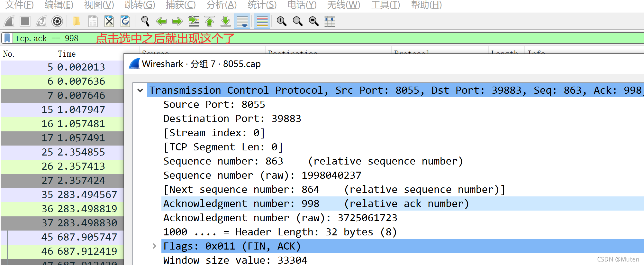
Task: Reload the capture file
Action: [125, 22]
